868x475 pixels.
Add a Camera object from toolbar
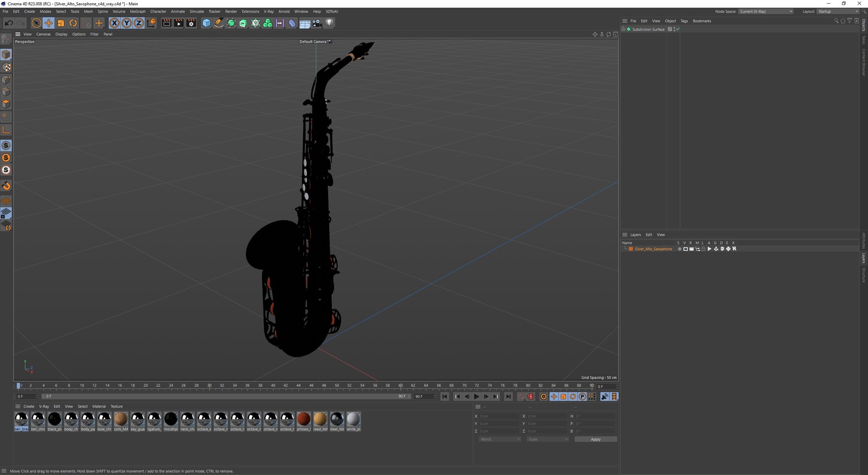tap(317, 23)
